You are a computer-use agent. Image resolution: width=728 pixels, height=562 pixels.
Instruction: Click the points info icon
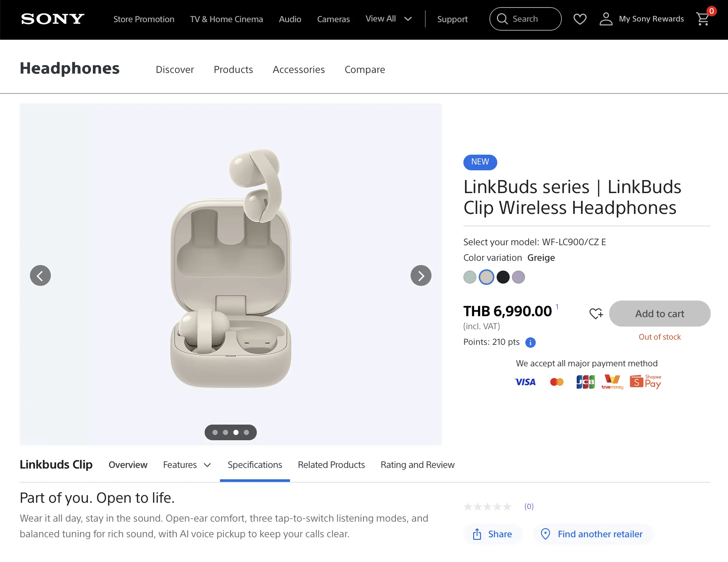point(530,342)
